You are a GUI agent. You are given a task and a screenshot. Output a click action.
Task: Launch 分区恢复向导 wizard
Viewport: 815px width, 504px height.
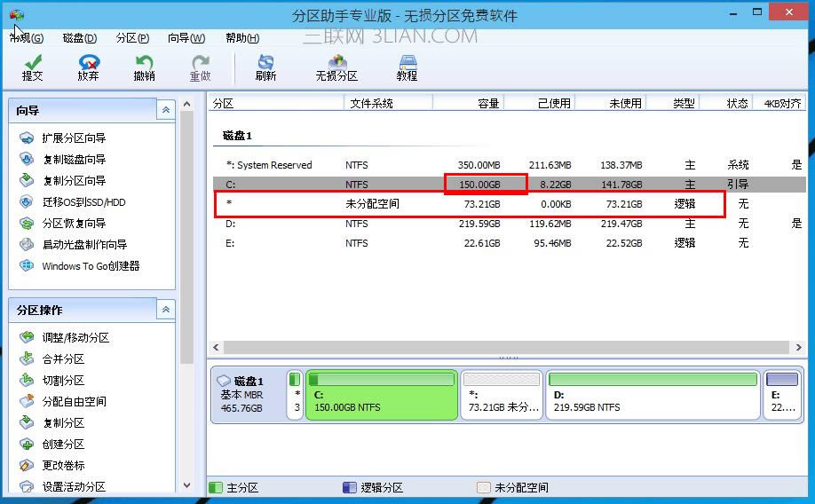click(x=62, y=224)
